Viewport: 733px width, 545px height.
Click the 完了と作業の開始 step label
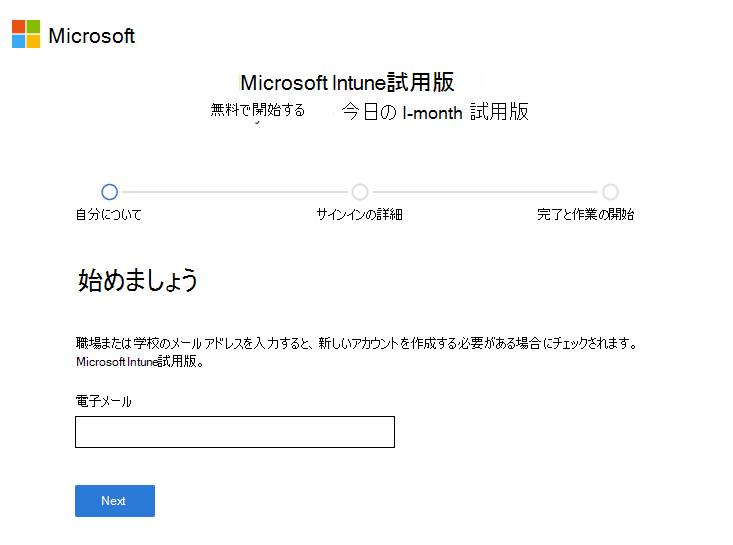pyautogui.click(x=585, y=215)
